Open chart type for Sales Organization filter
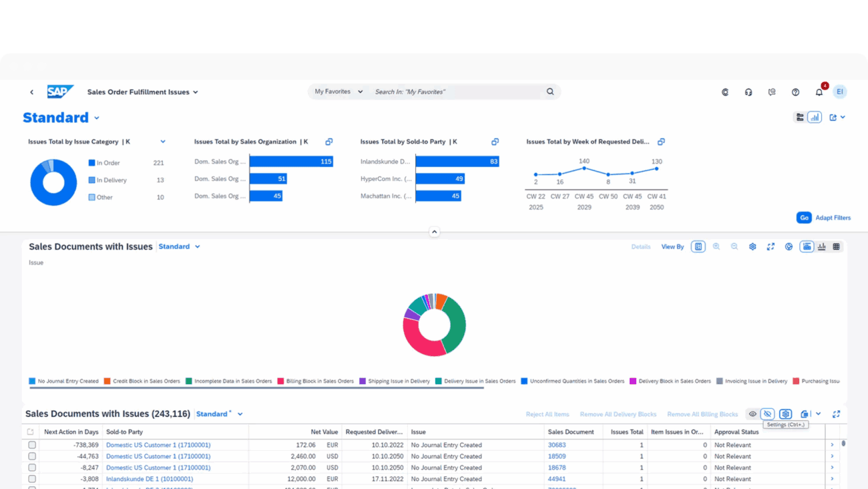Viewport: 868px width, 489px height. [x=329, y=142]
